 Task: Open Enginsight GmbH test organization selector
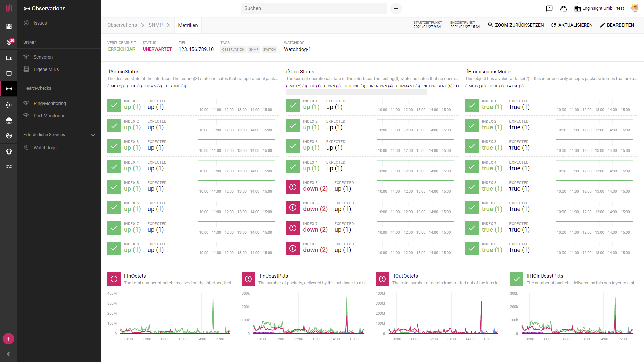coord(599,9)
